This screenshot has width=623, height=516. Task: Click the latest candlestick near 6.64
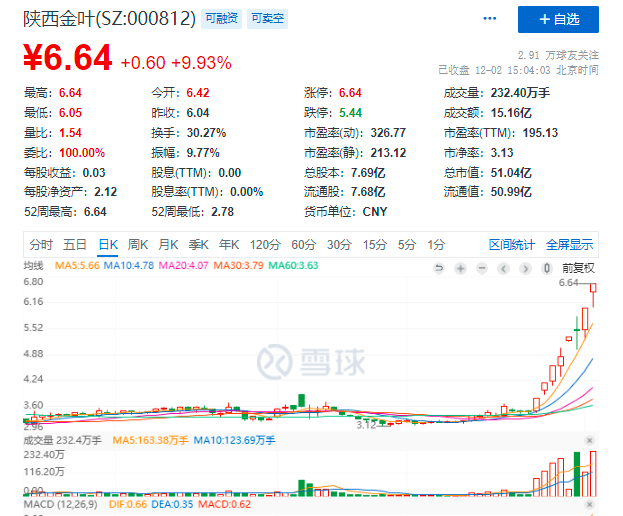(593, 294)
